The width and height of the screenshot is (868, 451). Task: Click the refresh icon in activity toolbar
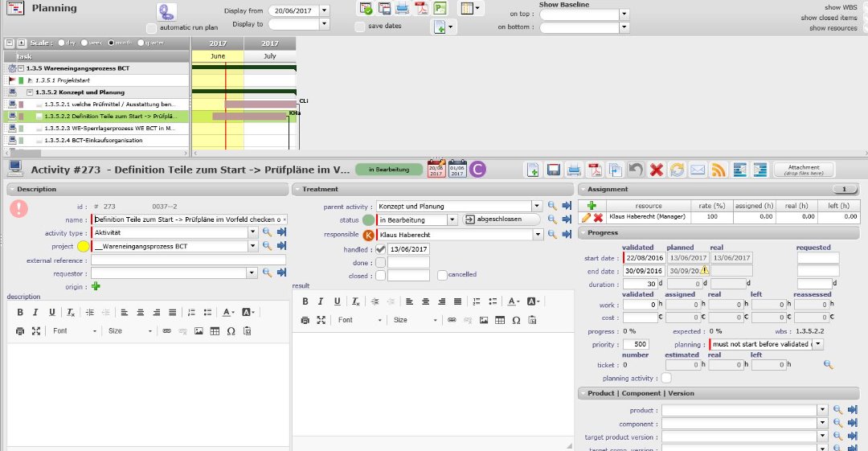tap(677, 170)
